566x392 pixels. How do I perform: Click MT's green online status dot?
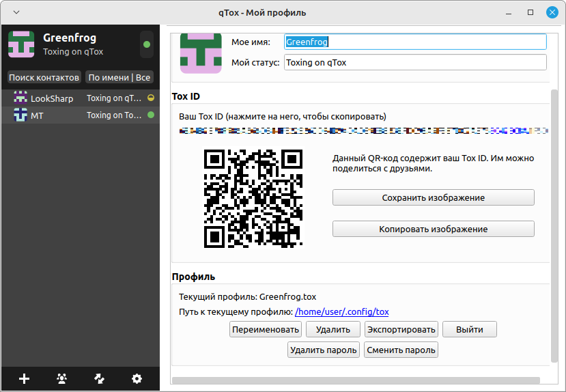point(151,115)
